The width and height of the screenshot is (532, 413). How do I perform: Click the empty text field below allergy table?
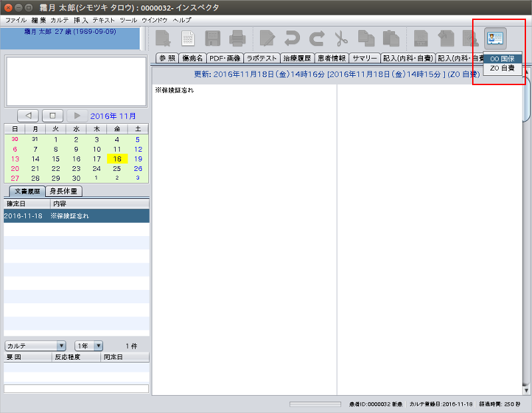click(76, 388)
